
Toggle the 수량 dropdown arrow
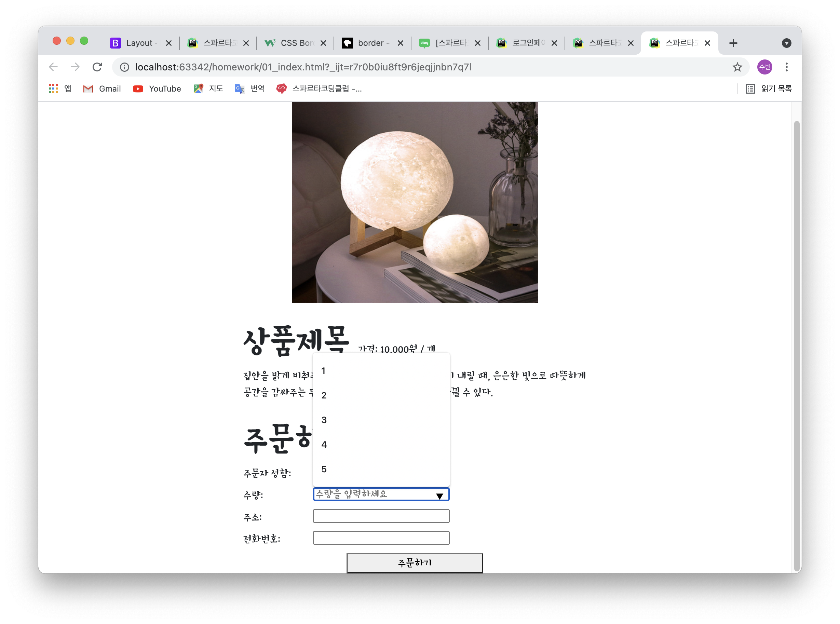[439, 496]
